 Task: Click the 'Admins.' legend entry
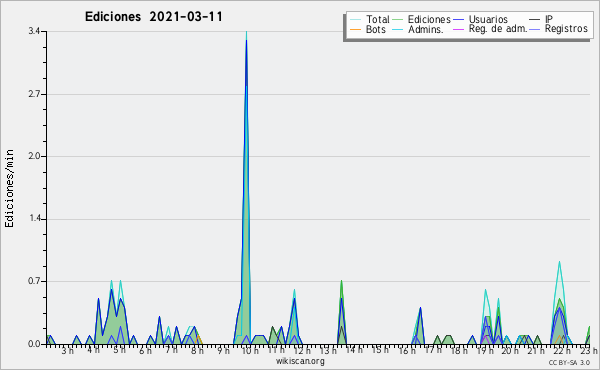418,29
